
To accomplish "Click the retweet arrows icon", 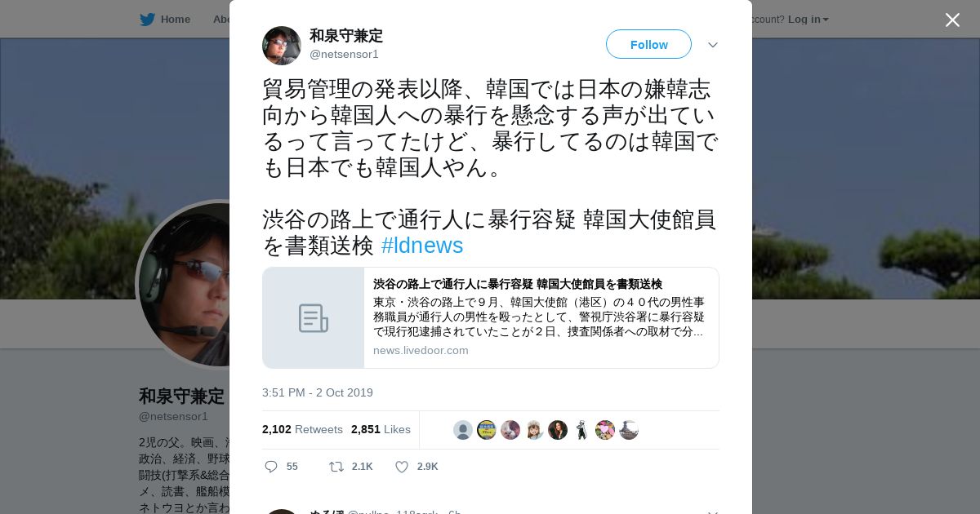I will [x=336, y=467].
